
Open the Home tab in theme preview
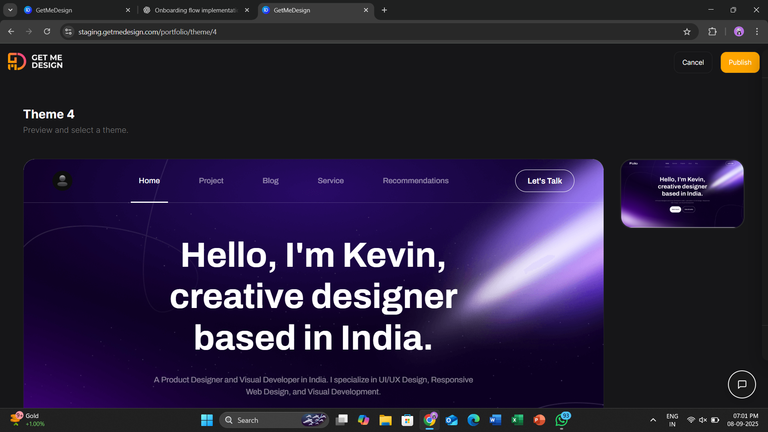coord(149,181)
